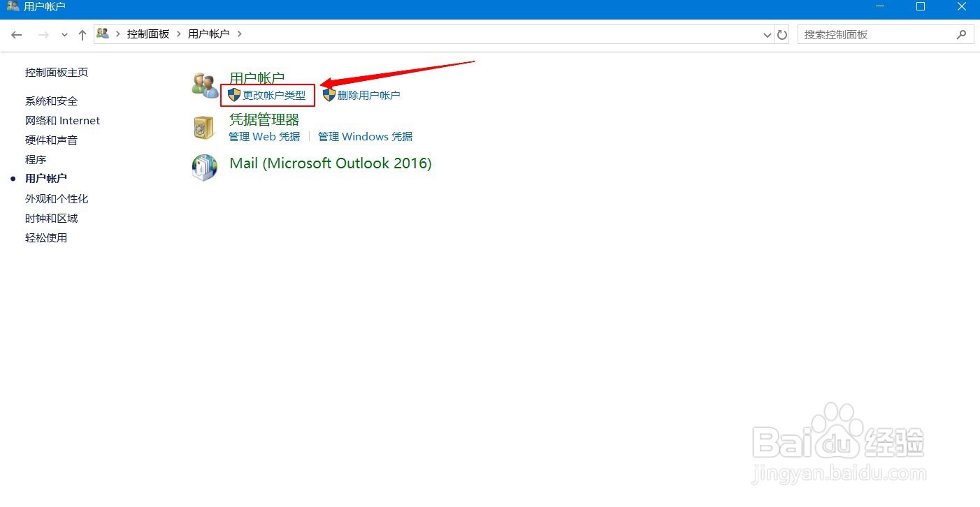The width and height of the screenshot is (980, 507).
Task: Open 轻松使用 category
Action: click(46, 238)
